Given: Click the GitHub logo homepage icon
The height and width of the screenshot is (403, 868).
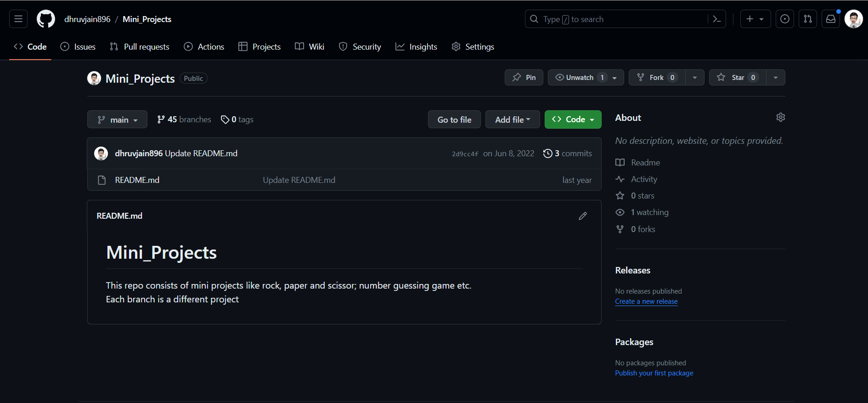Looking at the screenshot, I should click(x=46, y=19).
